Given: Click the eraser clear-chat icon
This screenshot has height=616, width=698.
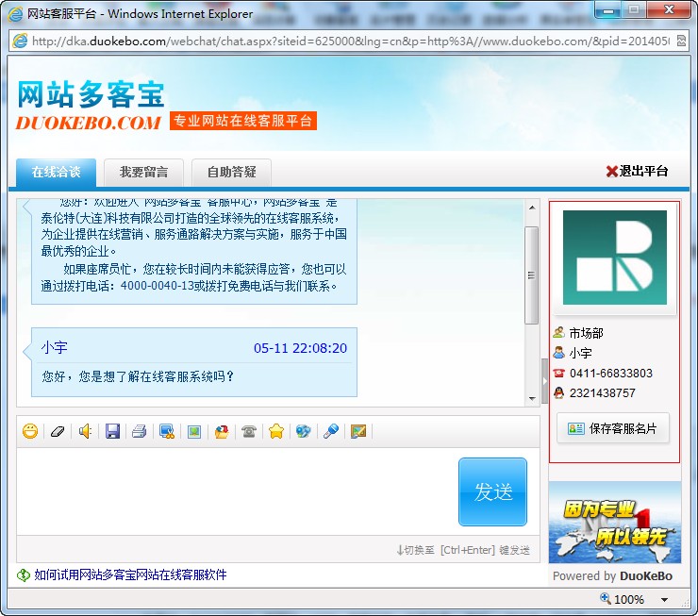Looking at the screenshot, I should pos(57,431).
